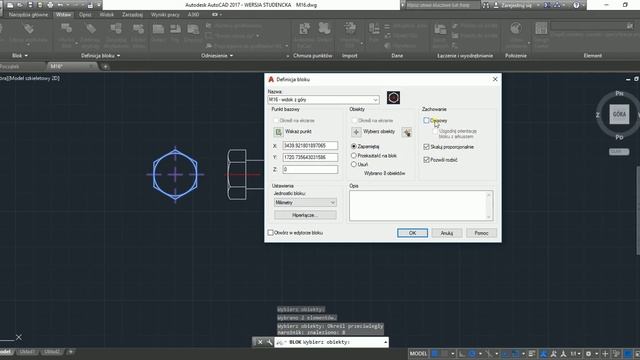The image size is (640, 360).
Task: Click the Help question mark icon in title bar
Action: point(576,5)
